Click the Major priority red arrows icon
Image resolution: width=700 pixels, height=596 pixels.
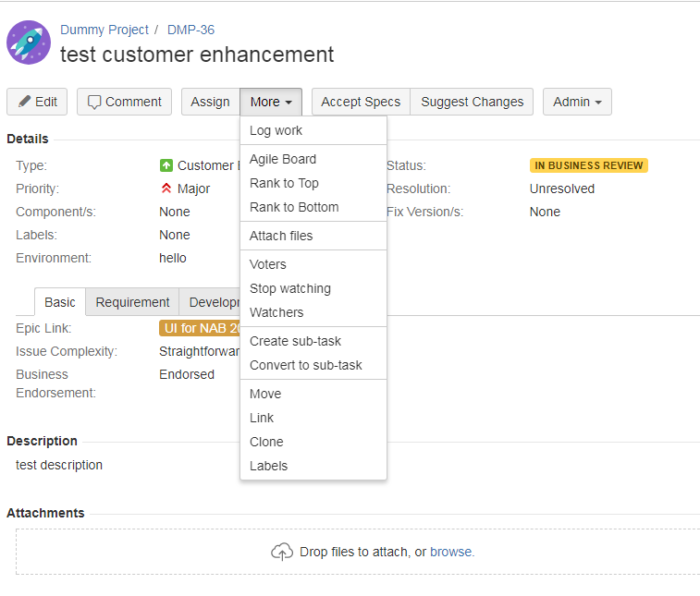(x=166, y=189)
